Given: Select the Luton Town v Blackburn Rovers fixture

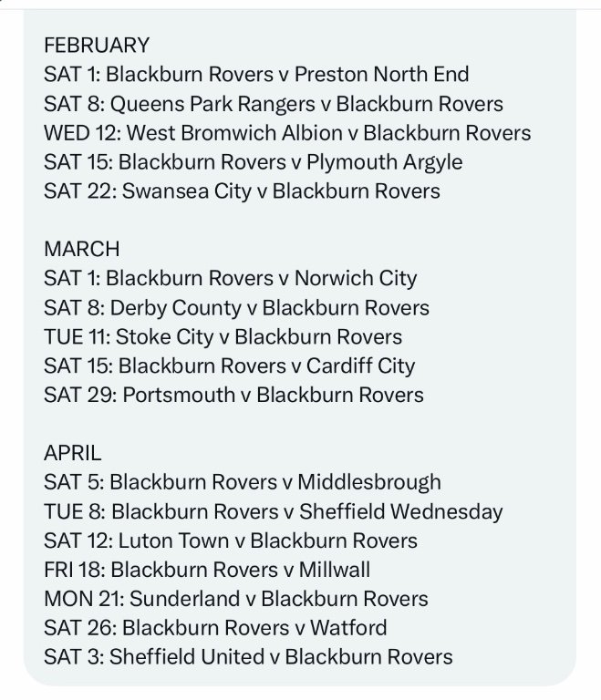Looking at the screenshot, I should [230, 540].
